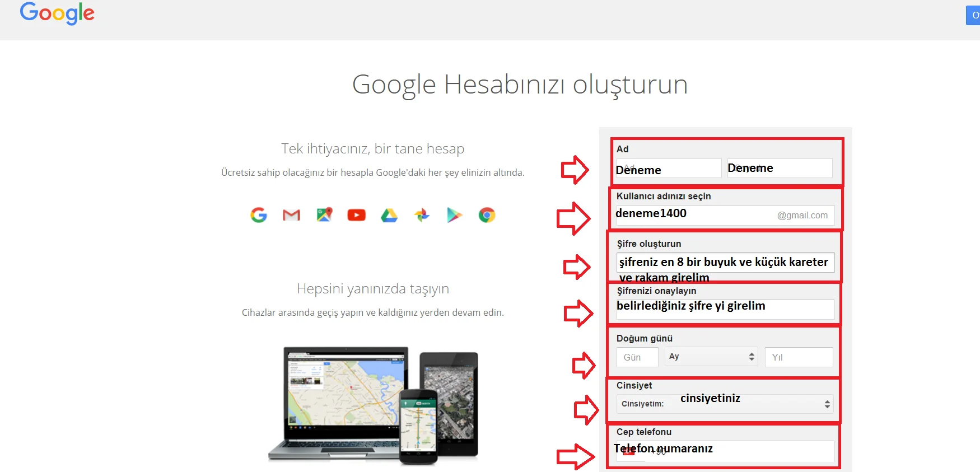Click the Google Maps icon
980x472 pixels.
tap(324, 215)
